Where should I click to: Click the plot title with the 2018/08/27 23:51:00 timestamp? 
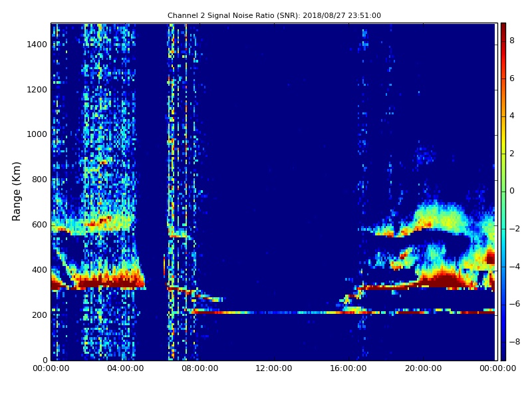[274, 15]
